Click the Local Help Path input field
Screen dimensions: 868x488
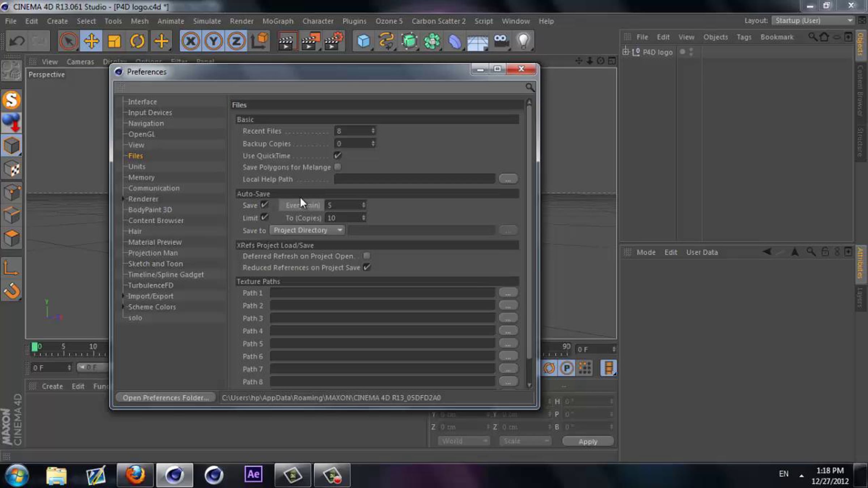coord(414,179)
